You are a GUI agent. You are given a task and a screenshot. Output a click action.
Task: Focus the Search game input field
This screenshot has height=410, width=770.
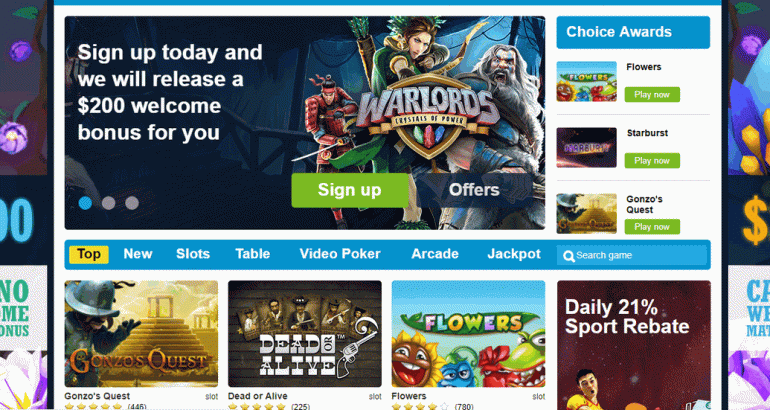coord(632,255)
